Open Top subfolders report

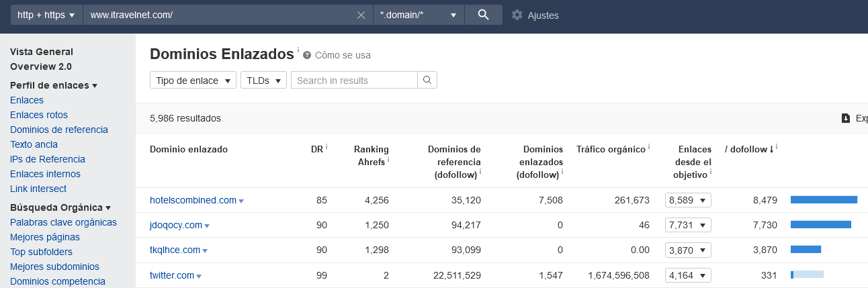[41, 252]
